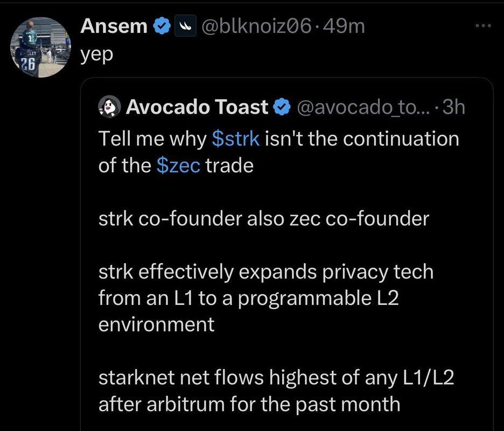504x431 pixels.
Task: Open the Ansem display name profile link
Action: pyautogui.click(x=114, y=26)
